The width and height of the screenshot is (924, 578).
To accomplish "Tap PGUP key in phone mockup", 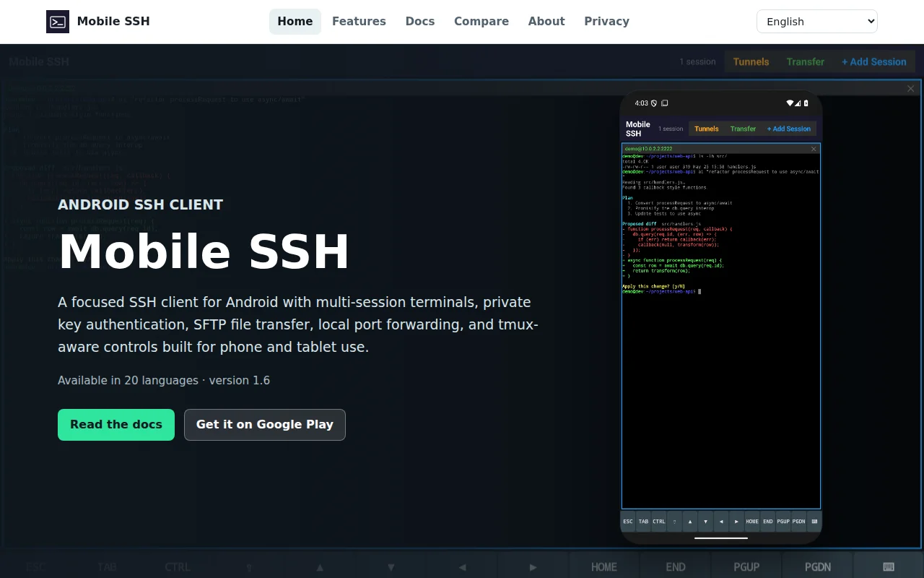I will [783, 522].
